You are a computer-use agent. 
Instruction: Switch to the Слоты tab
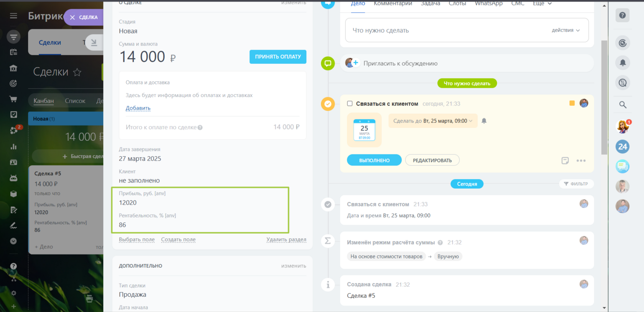pos(457,3)
